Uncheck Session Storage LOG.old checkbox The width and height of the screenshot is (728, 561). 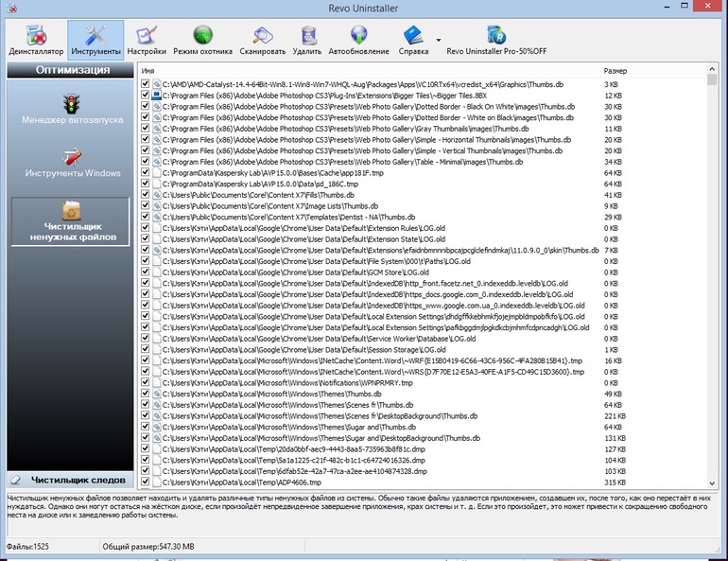pos(146,349)
